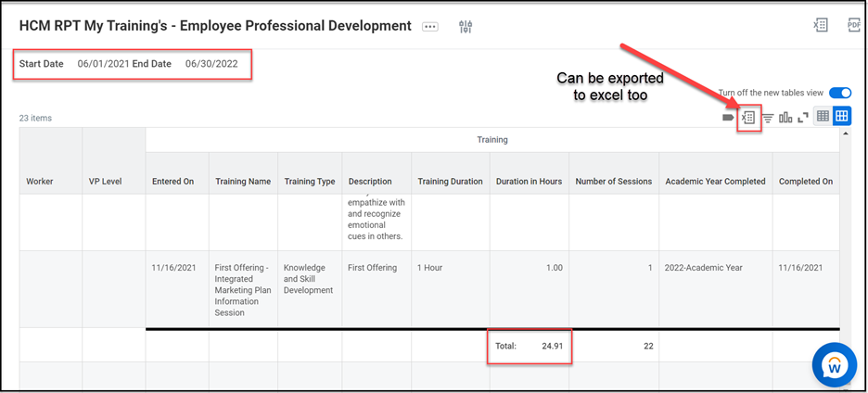Open related actions ellipsis beside report title
The image size is (868, 393).
429,27
